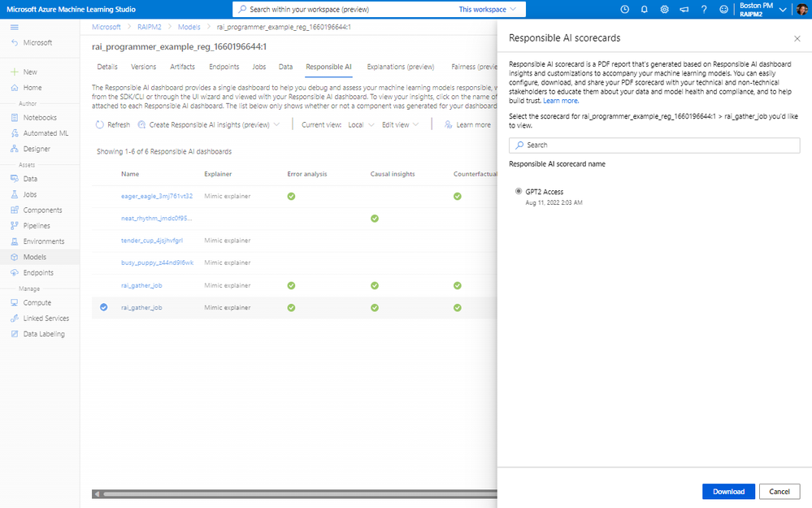Expand Create Responsible AI insights dropdown
Viewport: 812px width, 508px height.
tap(209, 125)
